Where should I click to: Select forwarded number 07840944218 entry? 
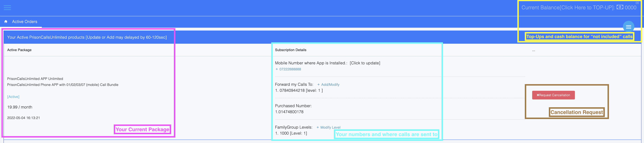[x=299, y=91]
